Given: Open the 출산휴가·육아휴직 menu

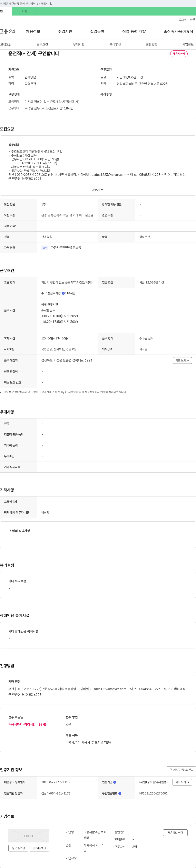Looking at the screenshot, I should 178,31.
